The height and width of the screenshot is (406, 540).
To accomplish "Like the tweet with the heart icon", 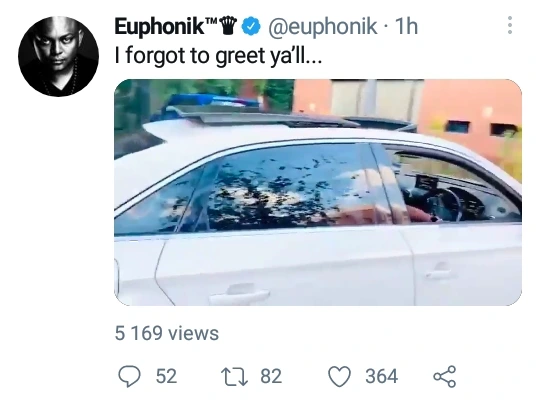I will (x=339, y=376).
